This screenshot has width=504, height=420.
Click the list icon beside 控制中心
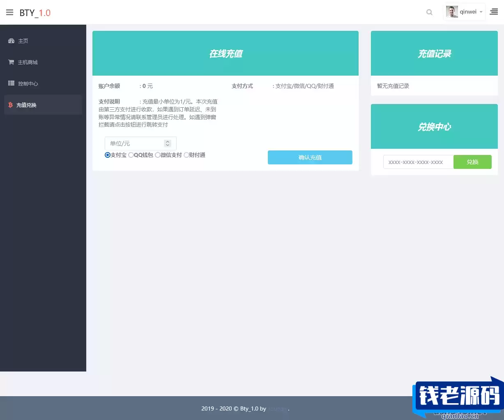11,83
